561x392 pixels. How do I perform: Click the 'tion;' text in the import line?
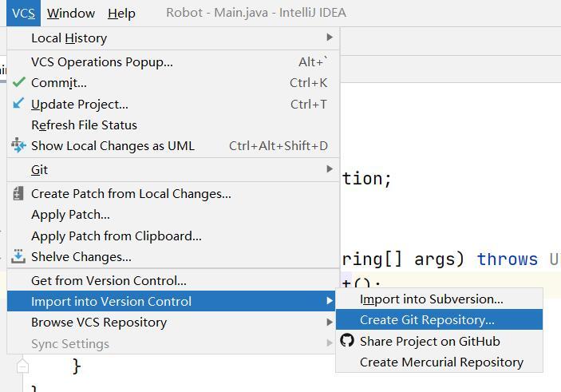tap(367, 178)
